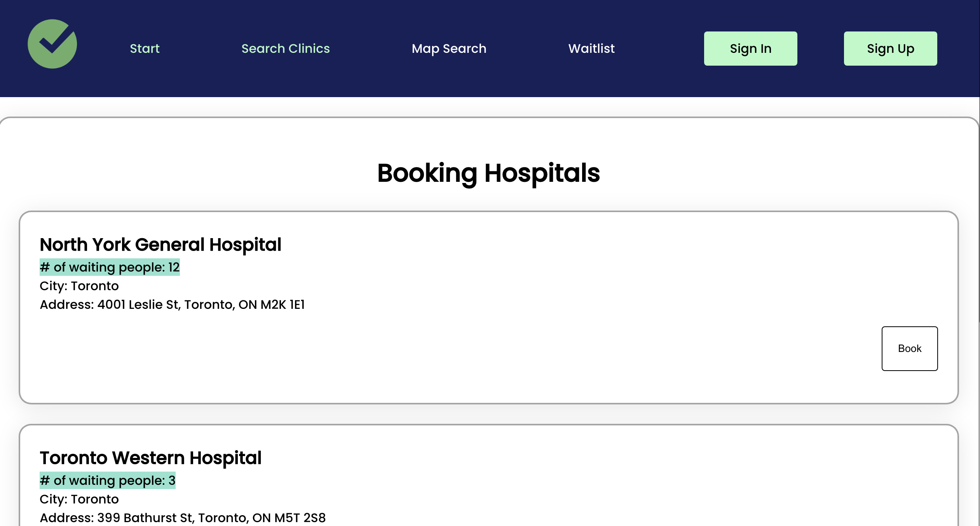Click the 399 Bathurst St address text
This screenshot has height=526, width=980.
click(x=183, y=518)
